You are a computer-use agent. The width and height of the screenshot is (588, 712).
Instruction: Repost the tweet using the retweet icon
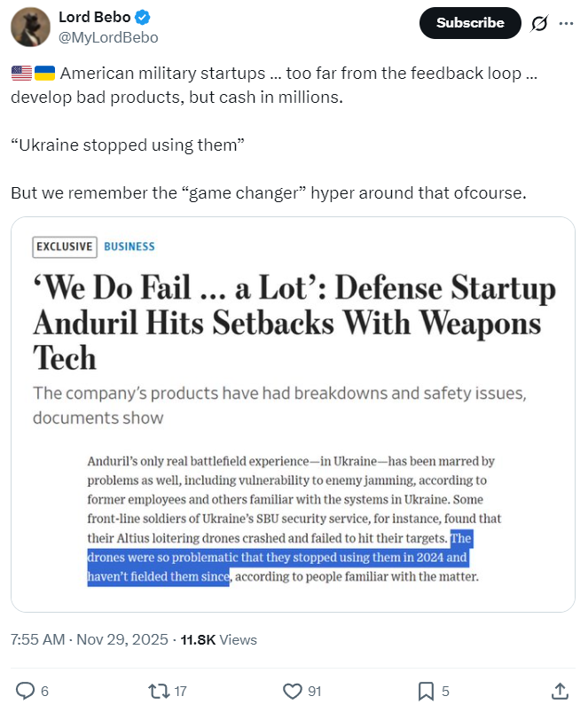pos(156,690)
